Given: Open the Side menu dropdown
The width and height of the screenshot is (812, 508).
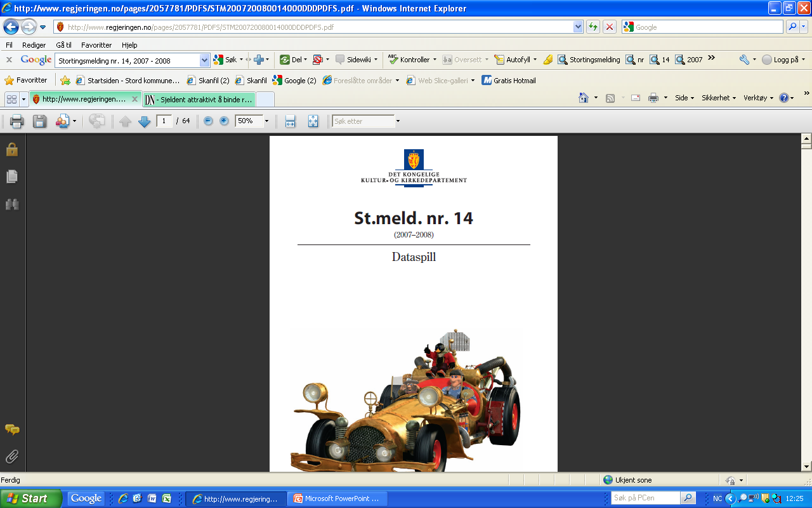Looking at the screenshot, I should coord(684,98).
